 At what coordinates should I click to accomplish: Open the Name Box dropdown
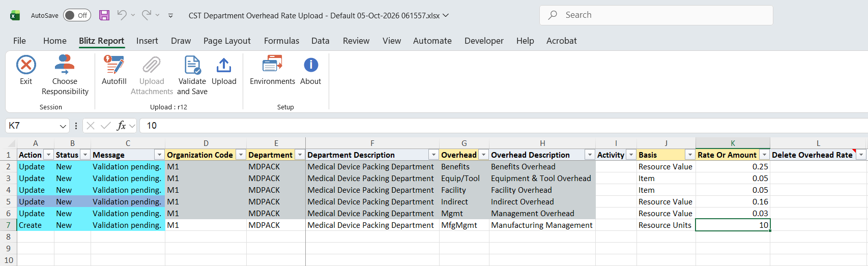coord(63,126)
